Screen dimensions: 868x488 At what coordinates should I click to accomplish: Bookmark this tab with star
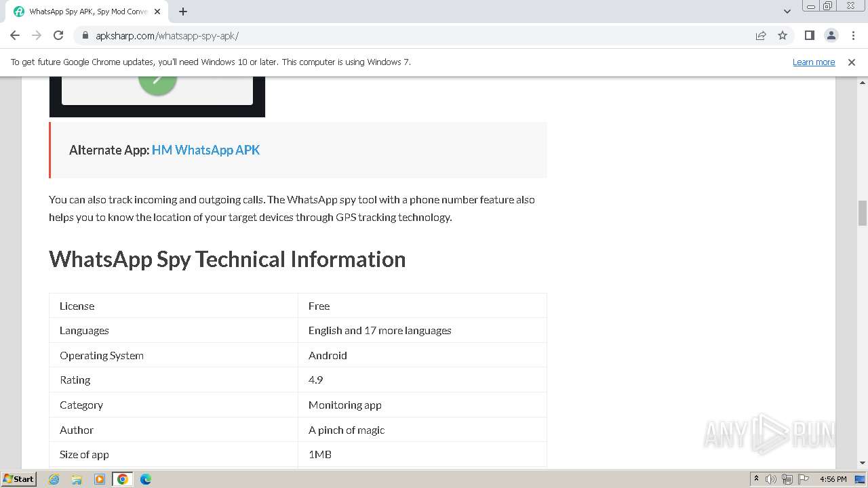(783, 35)
